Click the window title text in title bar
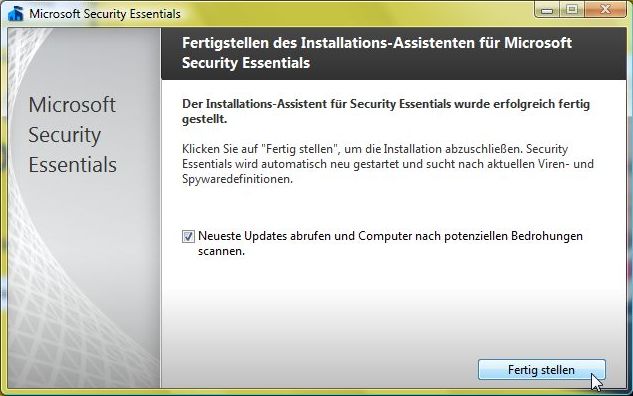 105,13
